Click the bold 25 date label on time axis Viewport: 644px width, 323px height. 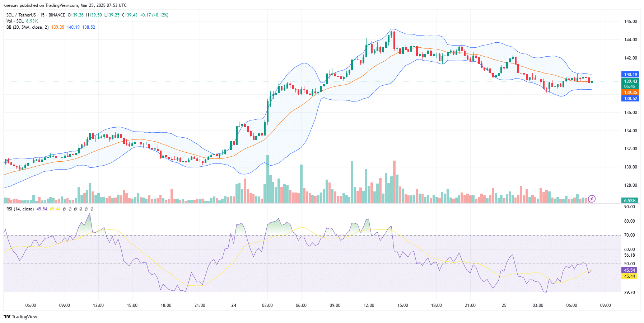click(504, 305)
